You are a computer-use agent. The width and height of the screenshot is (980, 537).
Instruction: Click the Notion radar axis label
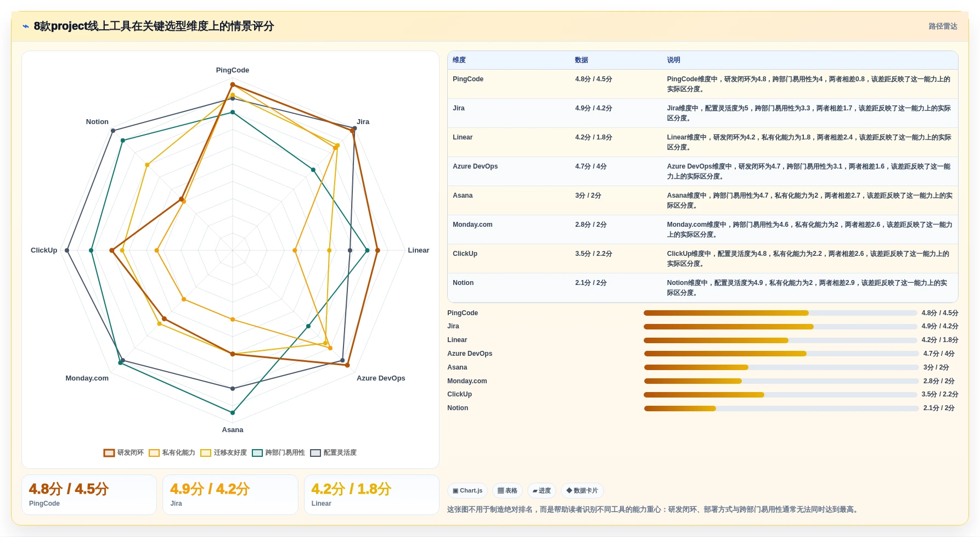tap(97, 122)
